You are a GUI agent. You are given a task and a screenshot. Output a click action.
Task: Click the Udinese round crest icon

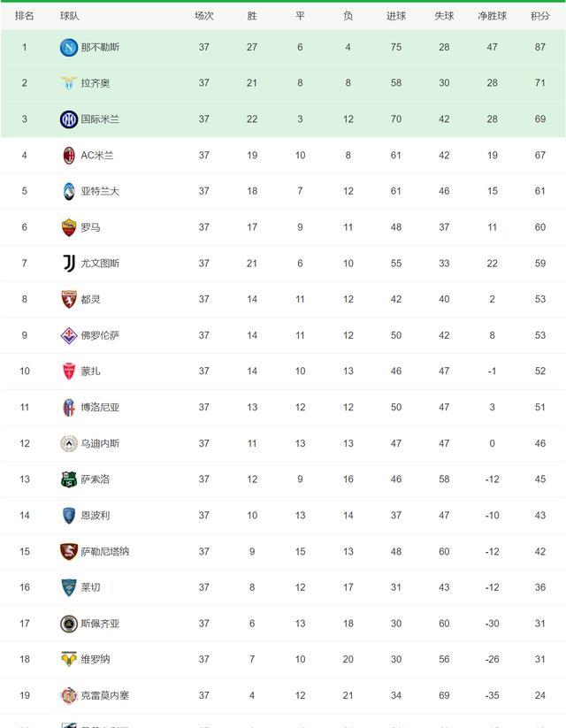pyautogui.click(x=69, y=443)
